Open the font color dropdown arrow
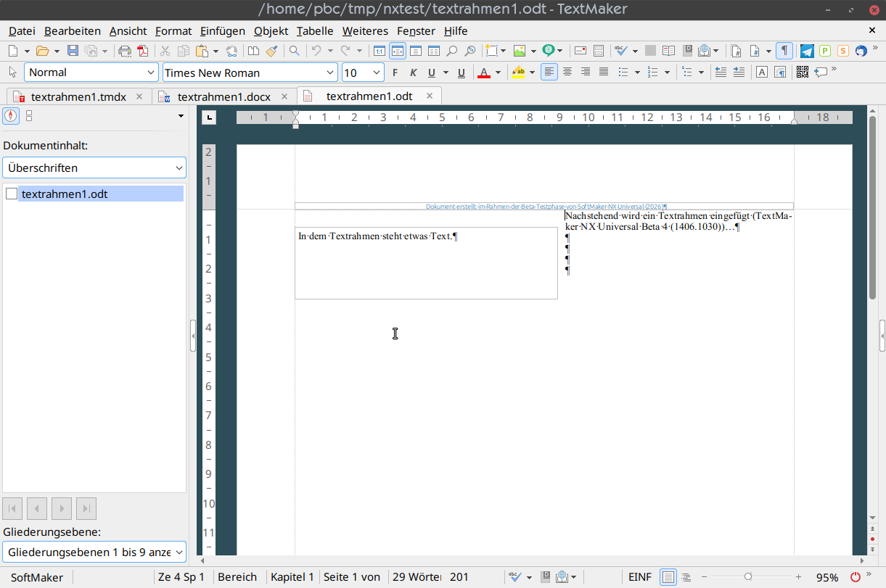Image resolution: width=886 pixels, height=588 pixels. (x=498, y=73)
